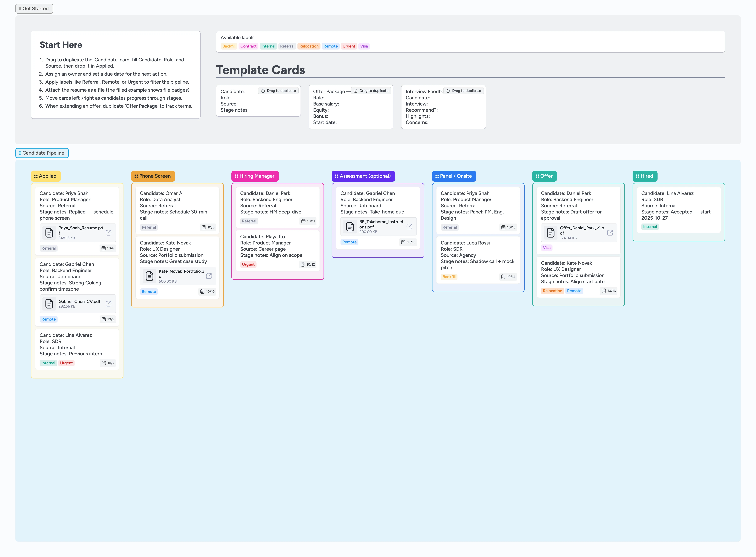Open Offer_Daniel_Park_v1.pdf via external link icon
Image resolution: width=756 pixels, height=557 pixels.
(x=610, y=232)
